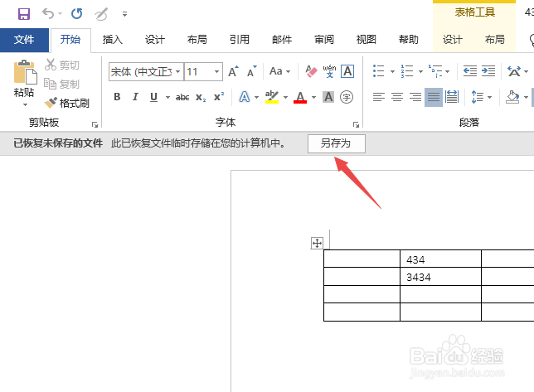Open the highlight color dropdown arrow
Image resolution: width=534 pixels, height=392 pixels.
[285, 98]
